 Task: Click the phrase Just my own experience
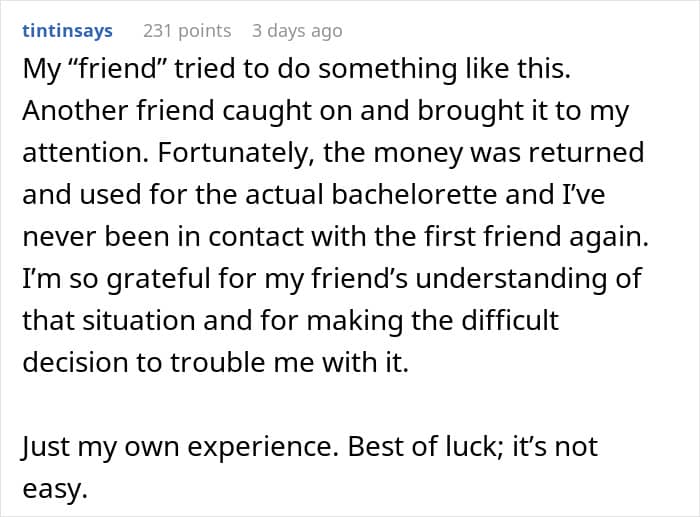[180, 446]
